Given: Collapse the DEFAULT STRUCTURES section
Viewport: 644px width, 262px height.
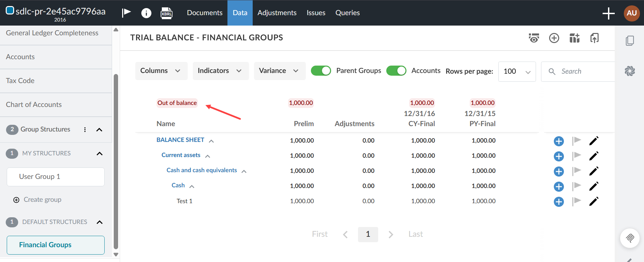Looking at the screenshot, I should pyautogui.click(x=100, y=222).
